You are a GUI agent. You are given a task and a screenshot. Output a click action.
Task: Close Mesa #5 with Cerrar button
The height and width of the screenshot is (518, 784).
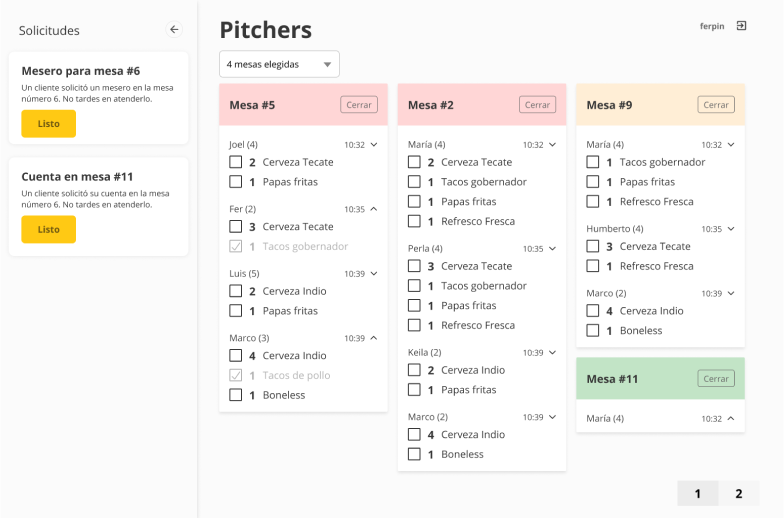359,105
